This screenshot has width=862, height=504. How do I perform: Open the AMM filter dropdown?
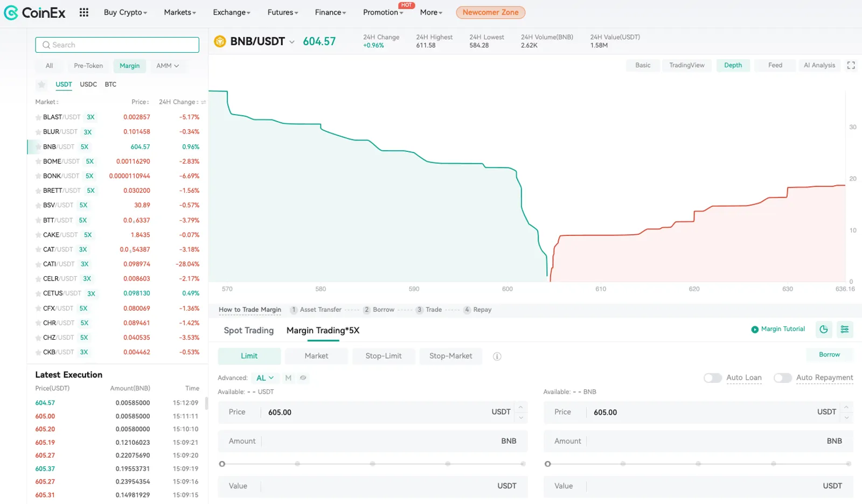168,66
